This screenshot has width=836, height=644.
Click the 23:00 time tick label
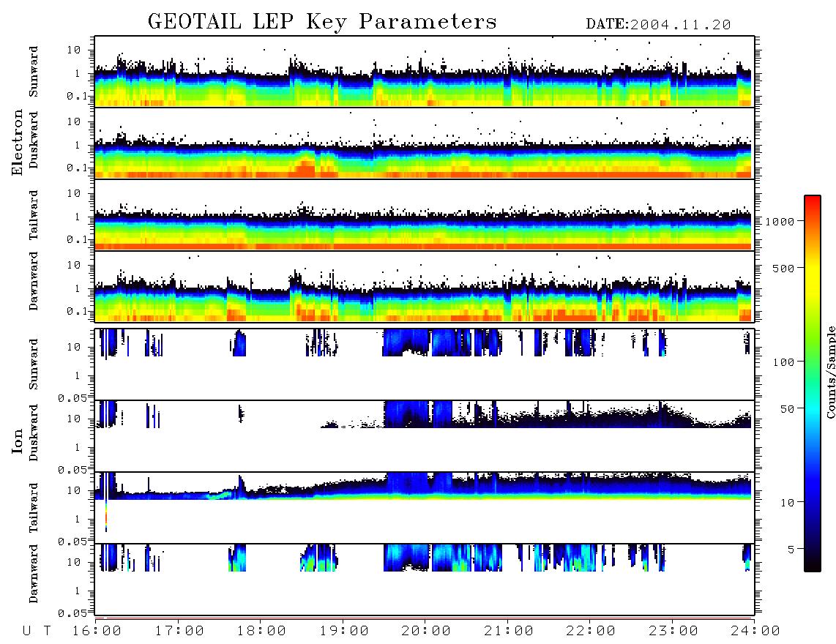click(673, 632)
